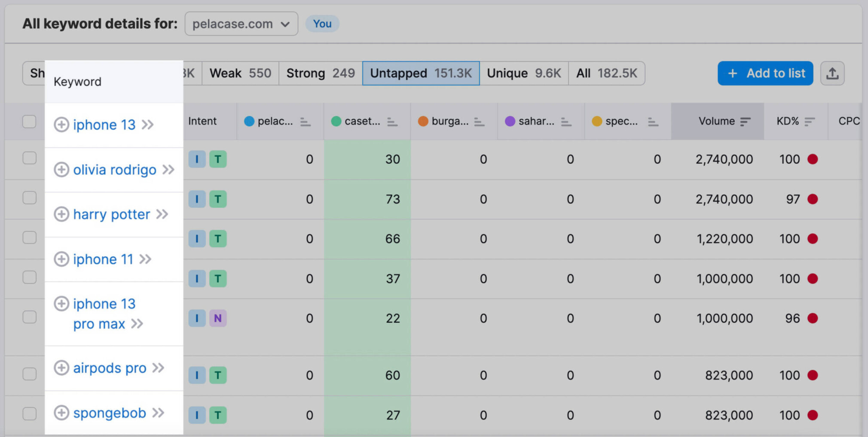Image resolution: width=868 pixels, height=437 pixels.
Task: Click plus icon next to spongebob
Action: [x=61, y=413]
